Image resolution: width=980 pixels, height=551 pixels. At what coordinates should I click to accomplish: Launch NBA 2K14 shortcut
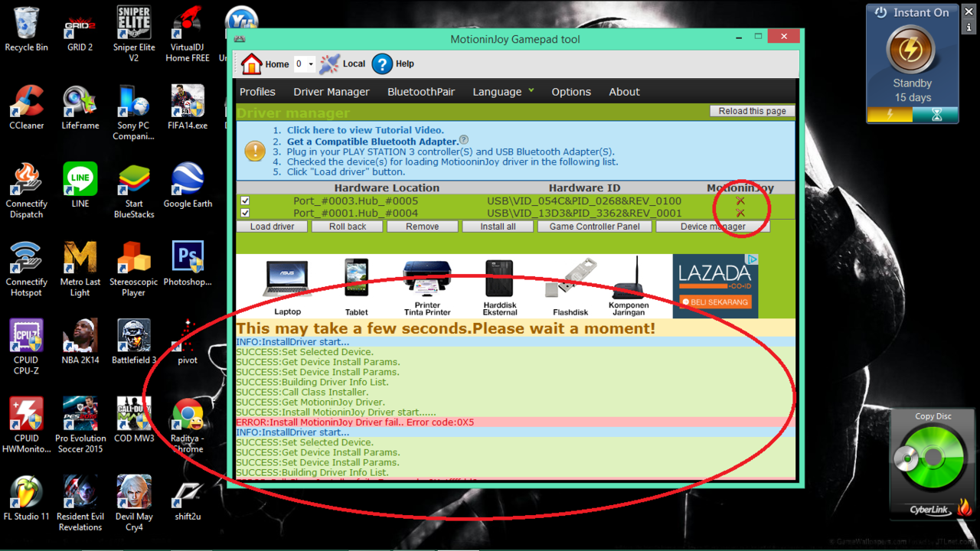click(x=80, y=341)
